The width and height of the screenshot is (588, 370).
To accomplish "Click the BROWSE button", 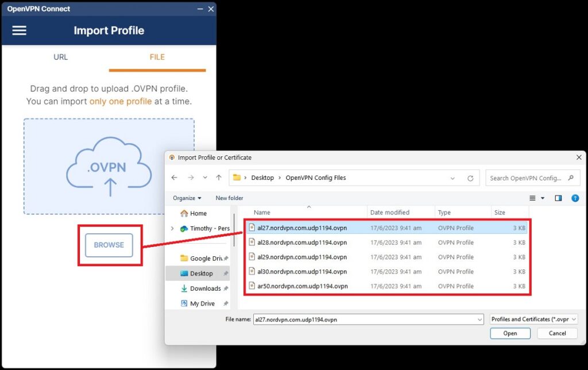I will (x=109, y=245).
